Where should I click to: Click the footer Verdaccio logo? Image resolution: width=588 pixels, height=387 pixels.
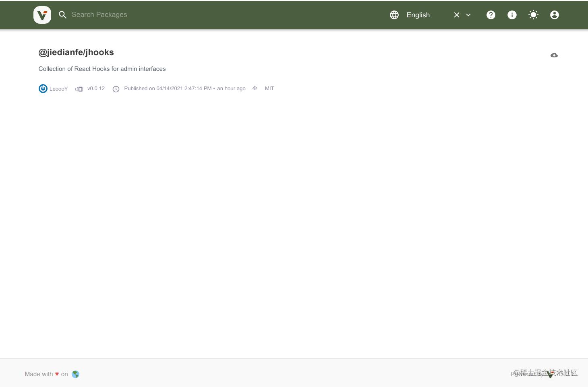pyautogui.click(x=550, y=374)
